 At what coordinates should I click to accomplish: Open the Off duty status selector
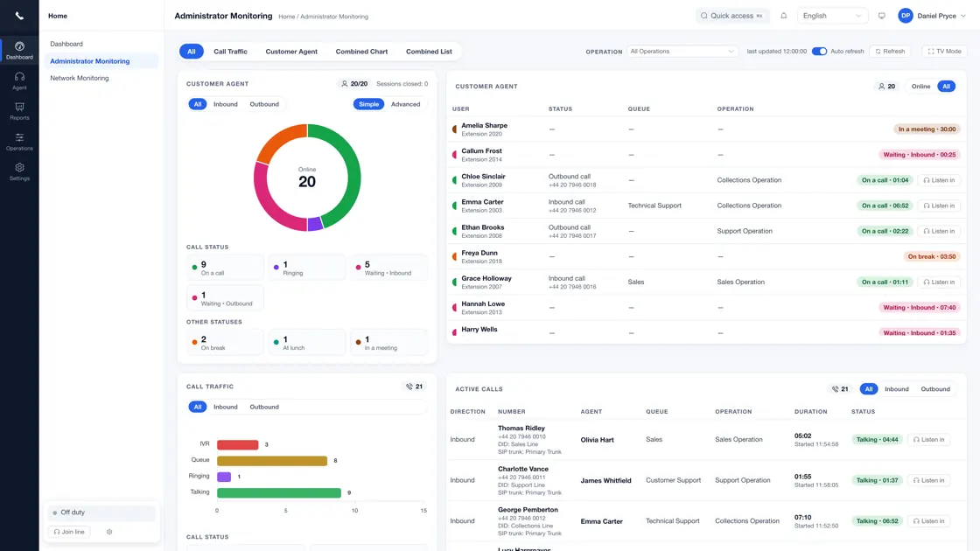101,513
